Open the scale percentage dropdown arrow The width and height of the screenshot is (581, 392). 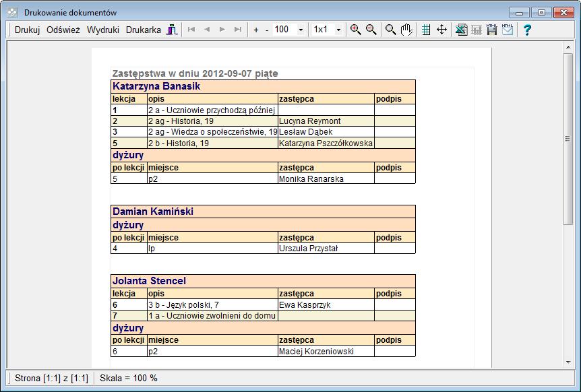(301, 30)
